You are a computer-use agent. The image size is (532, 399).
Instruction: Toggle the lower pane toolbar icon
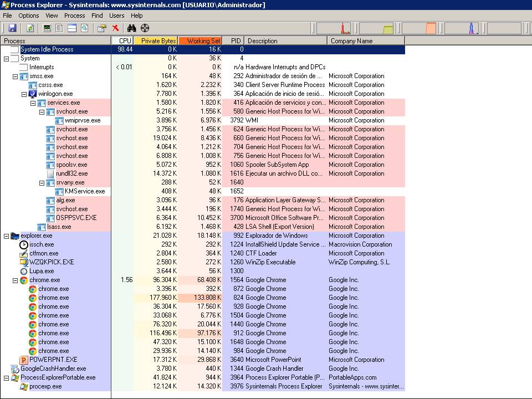coord(72,28)
